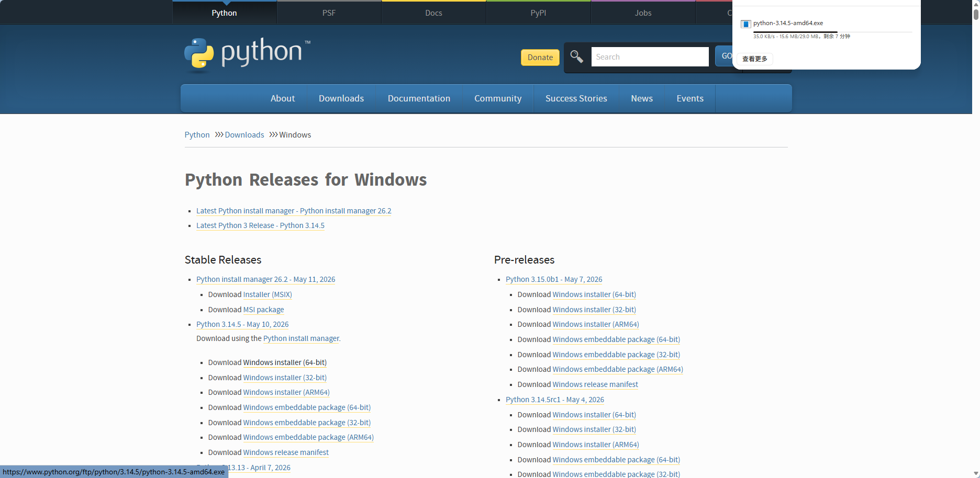Open the Community navigation menu
Screen dimensions: 980x478
498,98
